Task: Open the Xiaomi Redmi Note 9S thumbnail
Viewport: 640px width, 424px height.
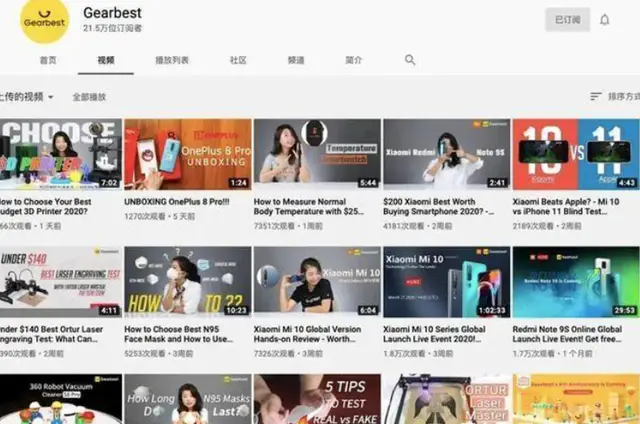Action: pos(447,154)
